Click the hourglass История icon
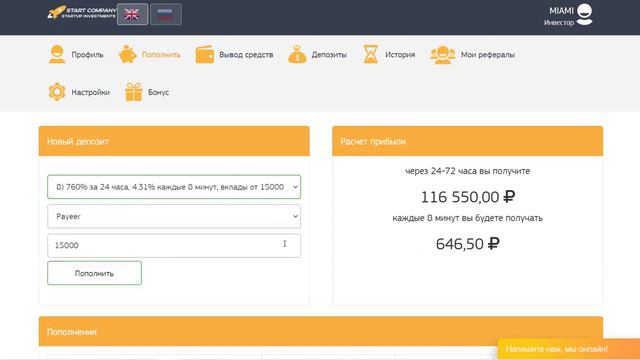This screenshot has width=640, height=360. tap(371, 54)
